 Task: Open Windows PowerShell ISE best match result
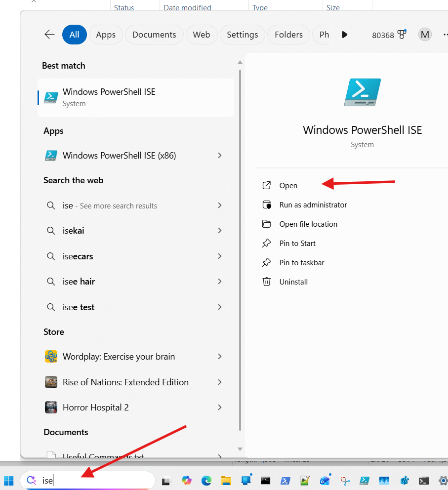[x=136, y=97]
